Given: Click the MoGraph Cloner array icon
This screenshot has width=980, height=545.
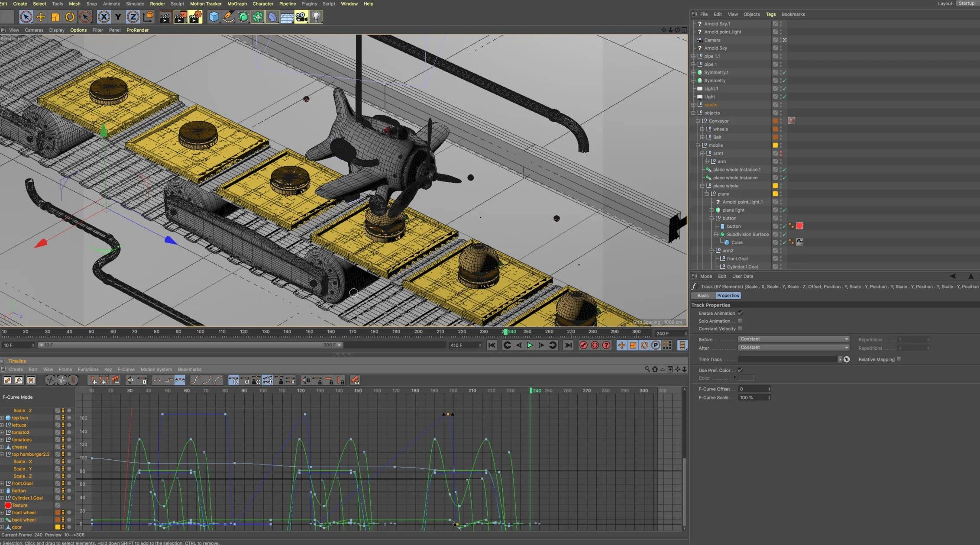Looking at the screenshot, I should click(x=258, y=17).
